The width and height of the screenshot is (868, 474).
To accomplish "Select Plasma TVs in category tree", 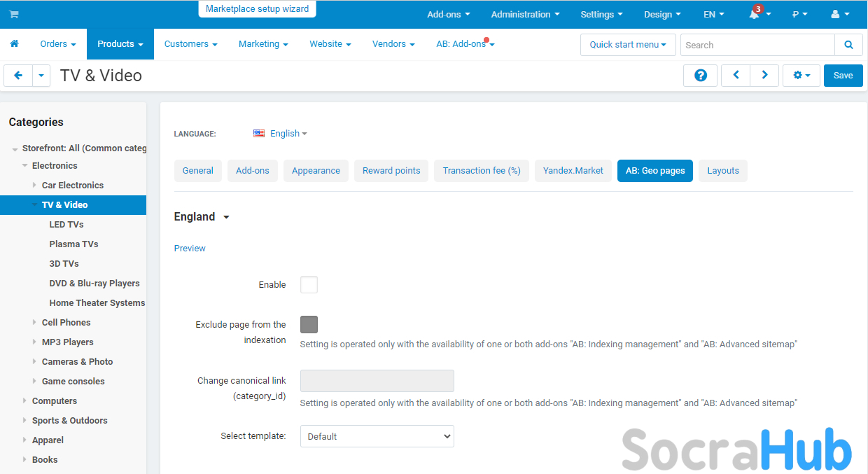I will click(x=73, y=244).
